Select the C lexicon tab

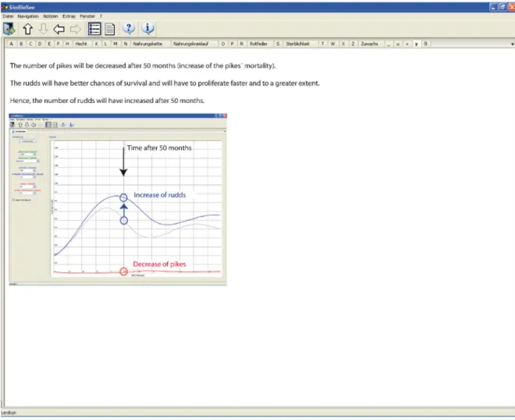pos(31,44)
